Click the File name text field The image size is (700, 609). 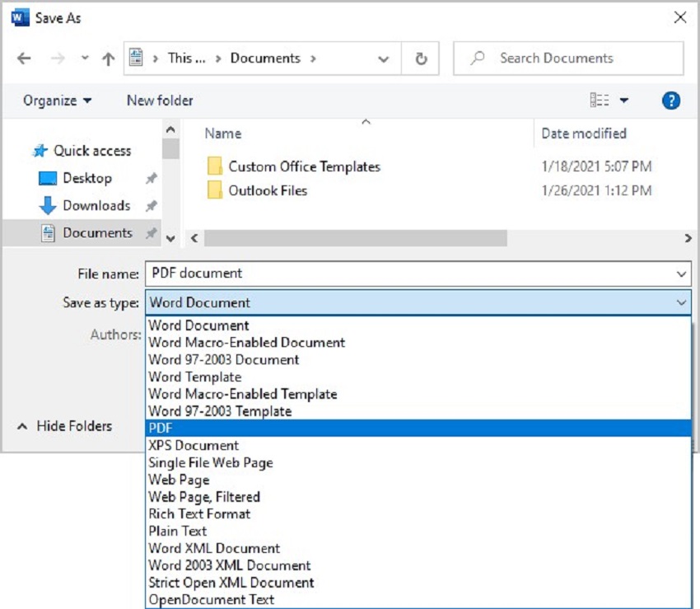[408, 274]
